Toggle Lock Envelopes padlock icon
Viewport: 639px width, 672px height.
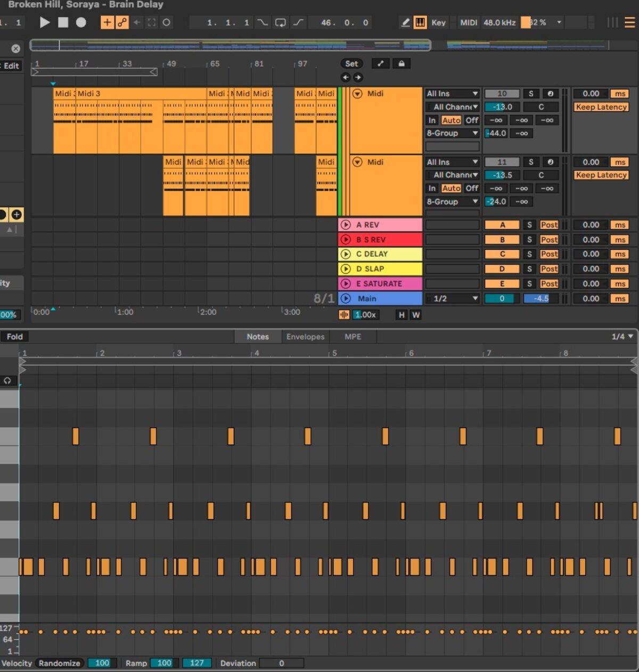402,63
